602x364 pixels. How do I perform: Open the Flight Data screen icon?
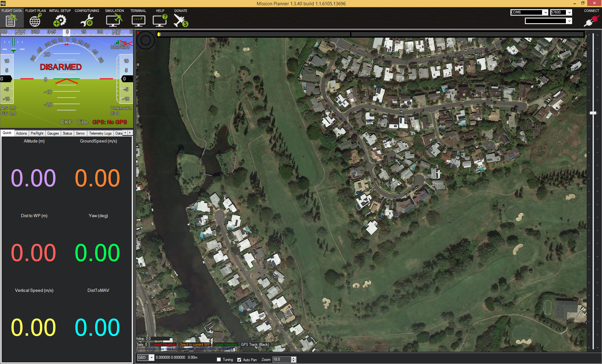(x=11, y=20)
